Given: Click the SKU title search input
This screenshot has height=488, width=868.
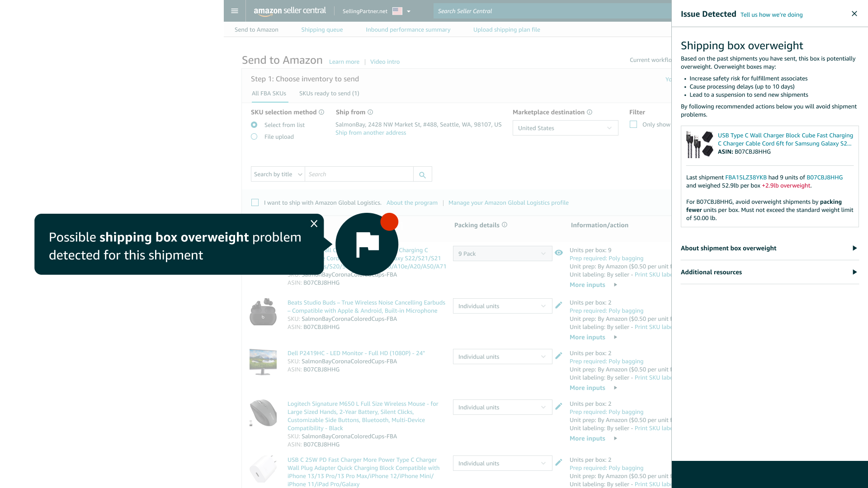Looking at the screenshot, I should pos(359,174).
